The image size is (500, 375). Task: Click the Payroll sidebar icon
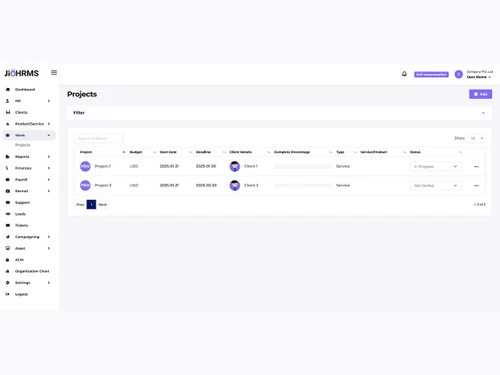(8, 179)
